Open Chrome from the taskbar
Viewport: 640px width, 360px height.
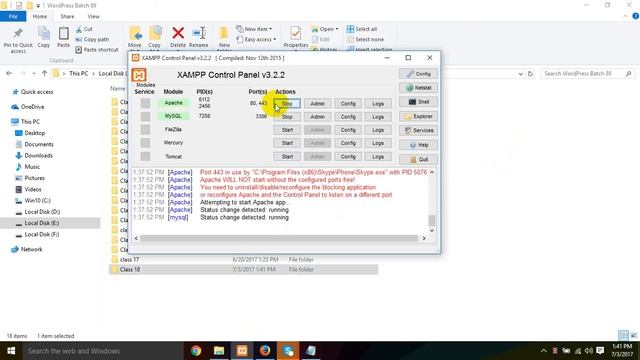196,351
